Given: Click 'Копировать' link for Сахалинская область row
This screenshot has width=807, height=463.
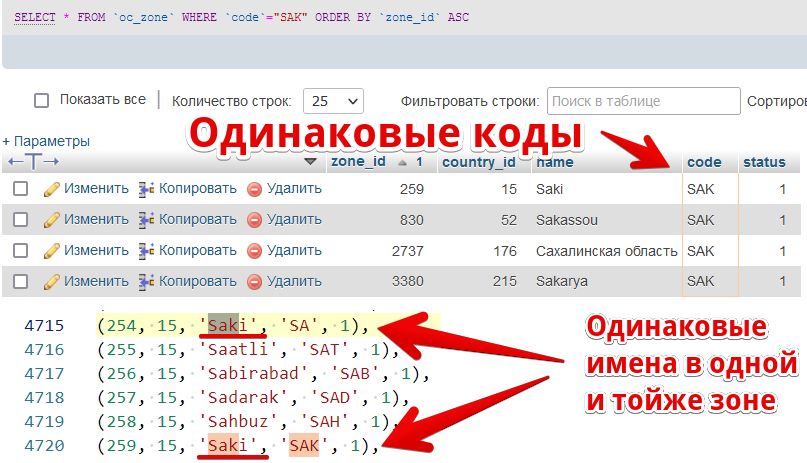Looking at the screenshot, I should click(x=197, y=251).
